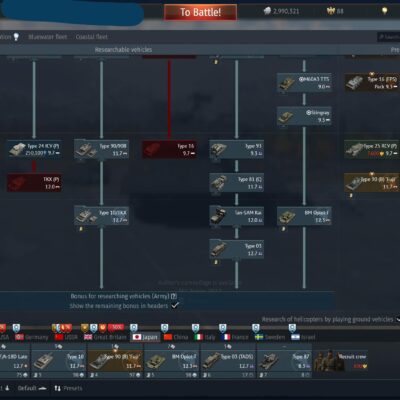Start a match with To Battle! button

(200, 12)
